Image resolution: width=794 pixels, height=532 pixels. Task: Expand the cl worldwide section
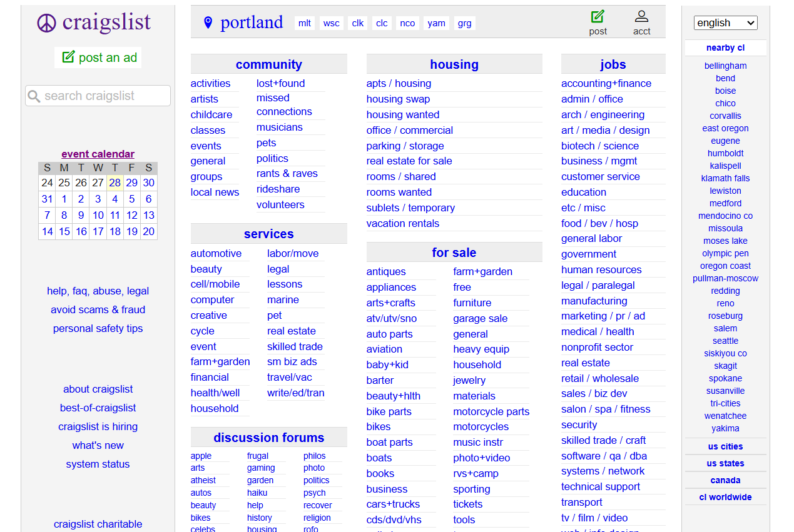725,497
